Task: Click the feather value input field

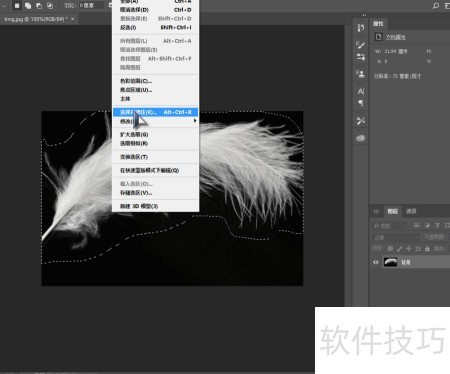Action: (x=91, y=6)
